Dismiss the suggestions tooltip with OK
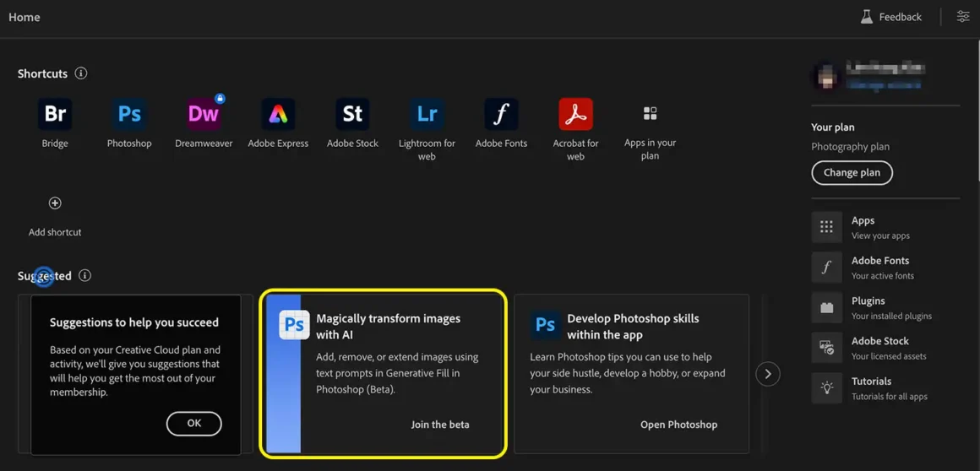 coord(193,424)
